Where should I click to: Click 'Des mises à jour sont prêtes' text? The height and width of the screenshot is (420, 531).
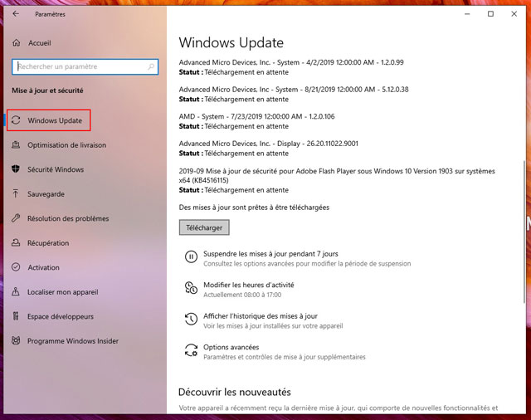[254, 208]
